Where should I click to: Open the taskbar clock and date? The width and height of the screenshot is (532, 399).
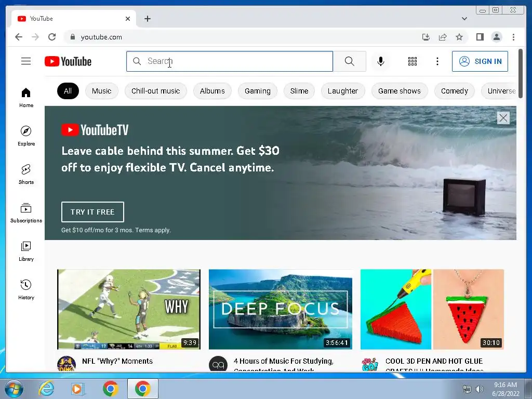coord(506,389)
